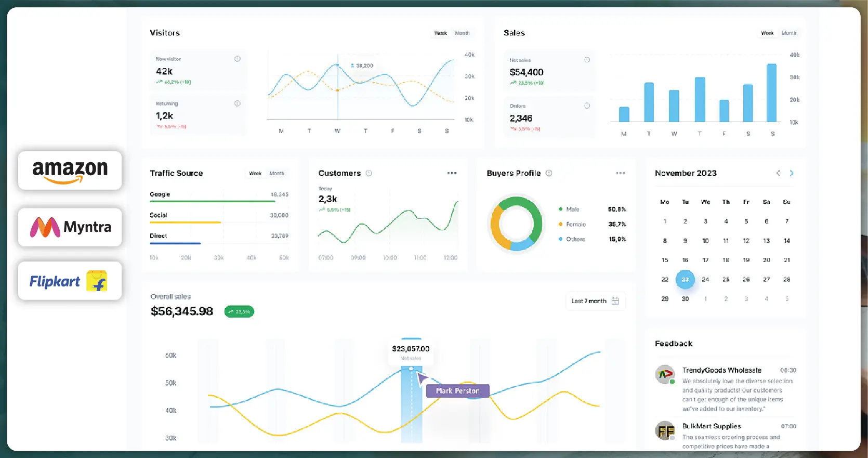Switch Sales chart to Month

coord(789,33)
